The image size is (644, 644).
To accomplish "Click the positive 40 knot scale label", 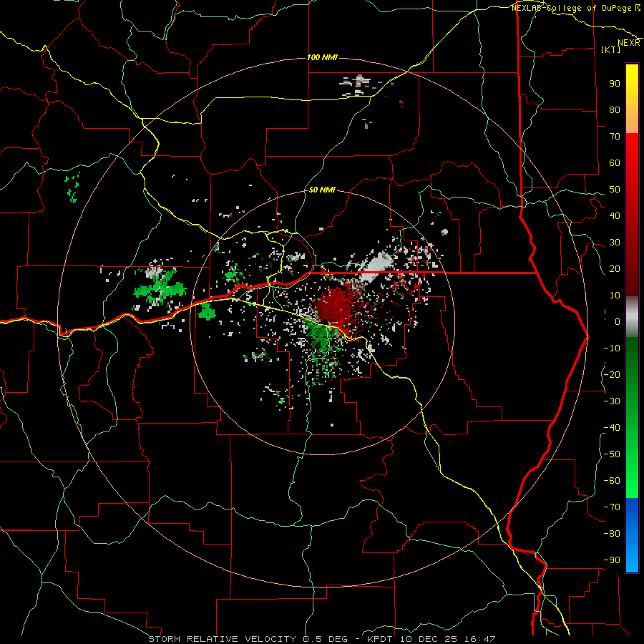I will pyautogui.click(x=615, y=215).
